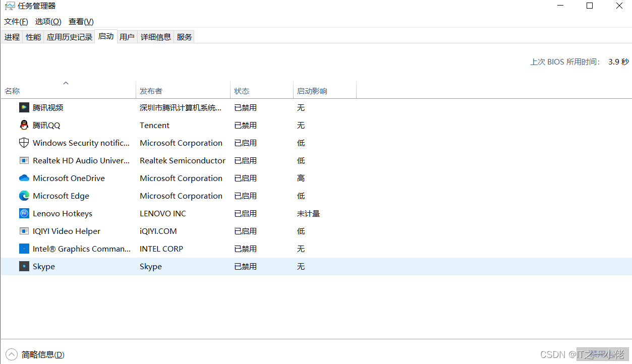632x364 pixels.
Task: Select the 腾讯QQ row name
Action: pyautogui.click(x=46, y=125)
